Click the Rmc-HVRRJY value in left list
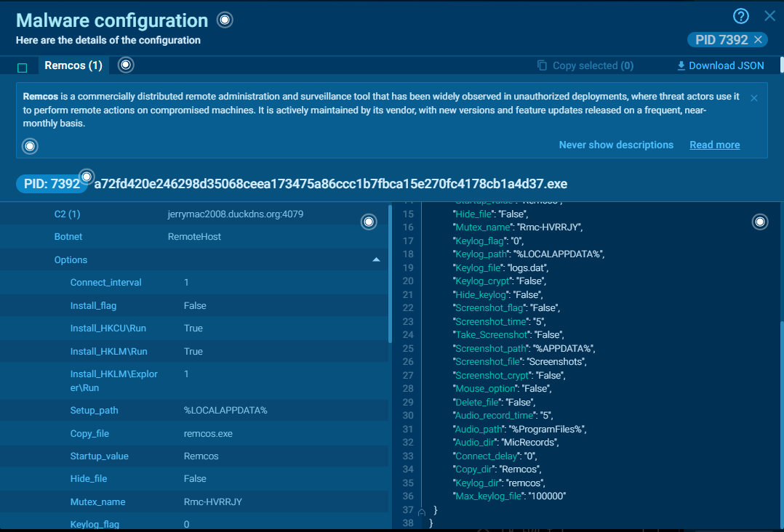Screen dimensions: 784x532 pyautogui.click(x=213, y=501)
